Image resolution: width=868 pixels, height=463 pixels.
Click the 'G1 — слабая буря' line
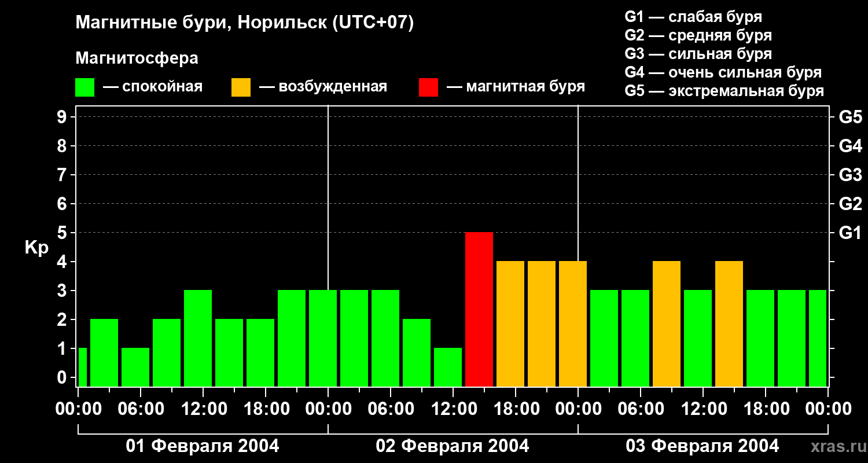tap(693, 17)
